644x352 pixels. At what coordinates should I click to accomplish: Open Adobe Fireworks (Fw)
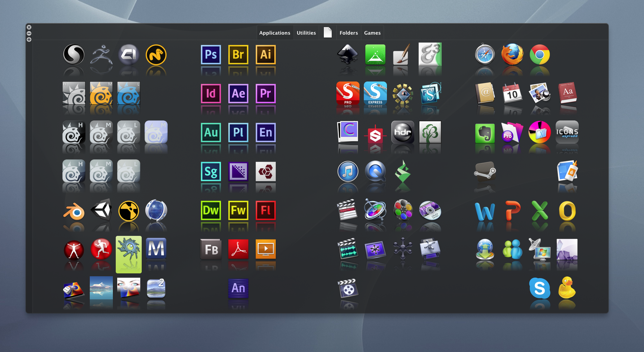coord(238,210)
